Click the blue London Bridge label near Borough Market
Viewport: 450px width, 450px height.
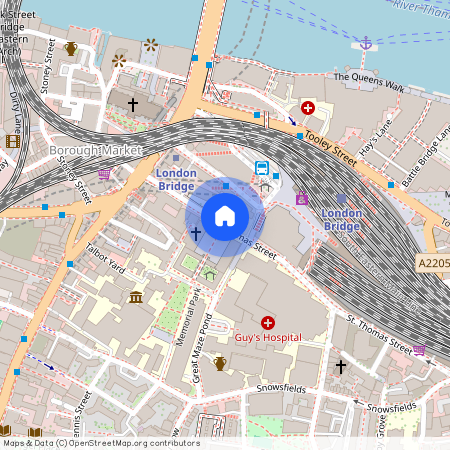coord(176,179)
